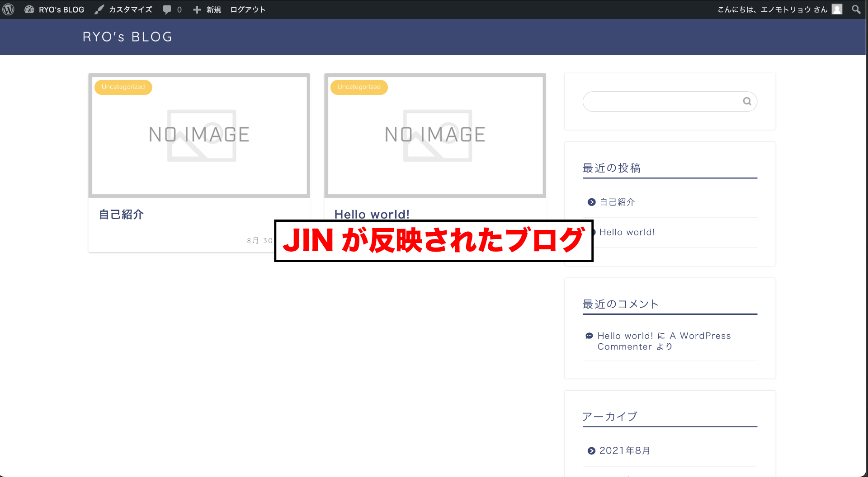This screenshot has width=868, height=477.
Task: Click the customize paintbrush icon
Action: (x=99, y=9)
